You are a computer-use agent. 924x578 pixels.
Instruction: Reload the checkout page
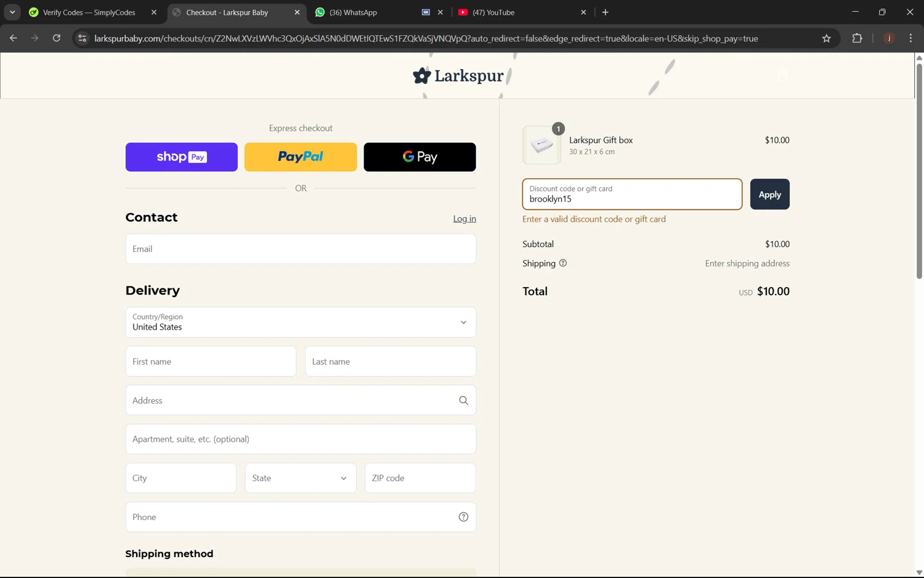click(57, 38)
